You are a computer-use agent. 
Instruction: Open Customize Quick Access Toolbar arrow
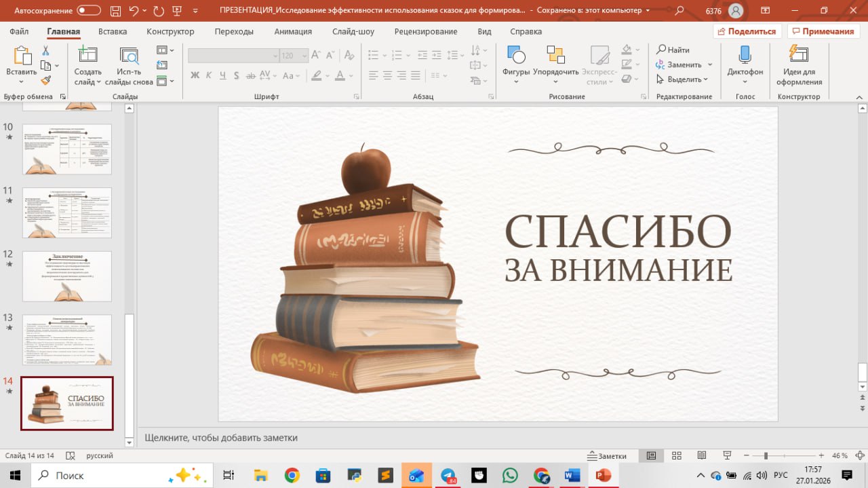(x=197, y=11)
